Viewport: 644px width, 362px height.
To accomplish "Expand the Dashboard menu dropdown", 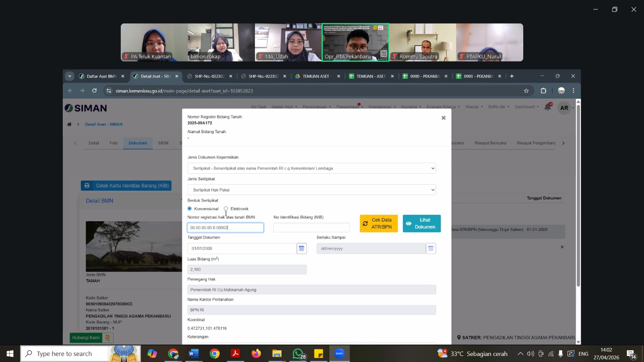I will [x=526, y=107].
